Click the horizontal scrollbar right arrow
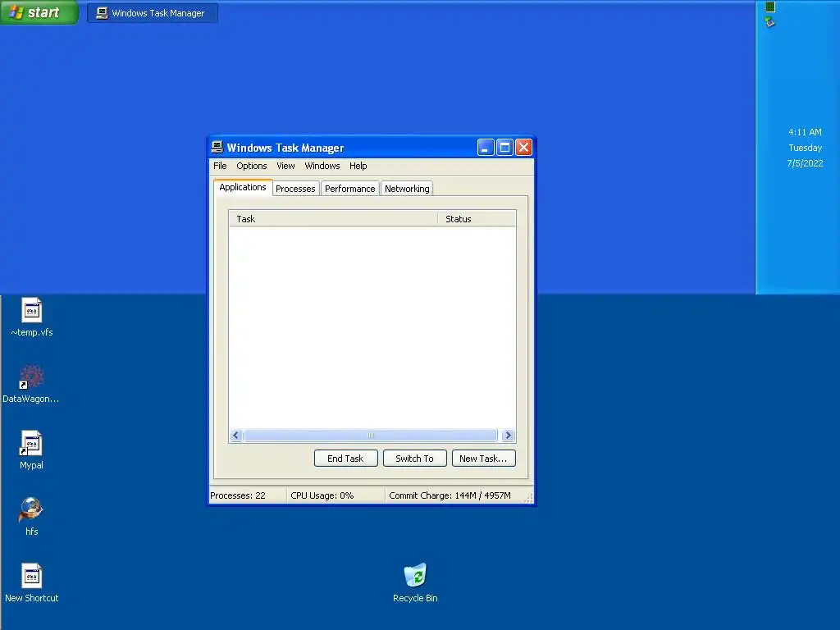The width and height of the screenshot is (840, 630). pyautogui.click(x=508, y=435)
